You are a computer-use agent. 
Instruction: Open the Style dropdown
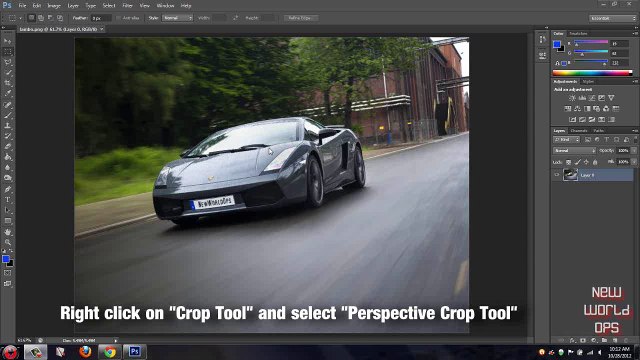pos(177,18)
